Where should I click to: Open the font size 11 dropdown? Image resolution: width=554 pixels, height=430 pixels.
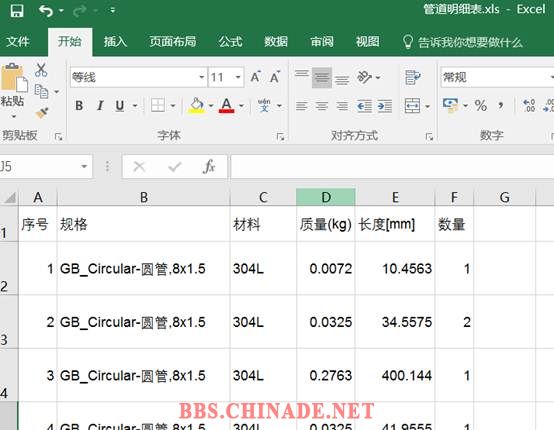point(238,77)
